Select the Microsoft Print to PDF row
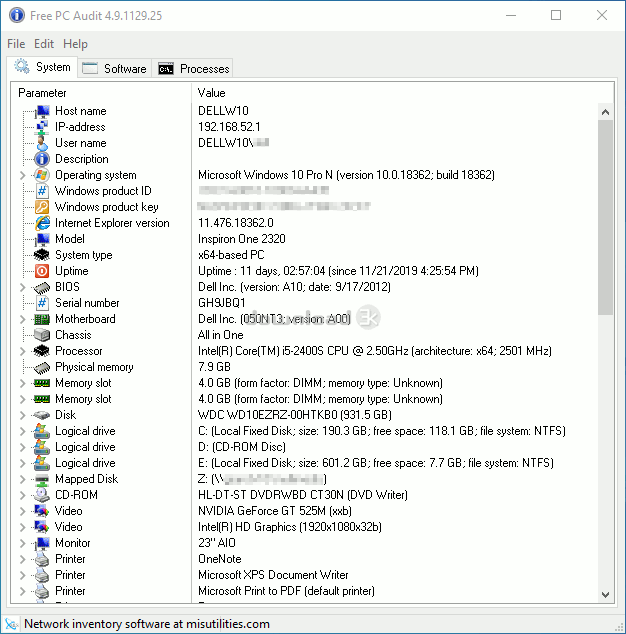This screenshot has width=626, height=634. pyautogui.click(x=286, y=591)
